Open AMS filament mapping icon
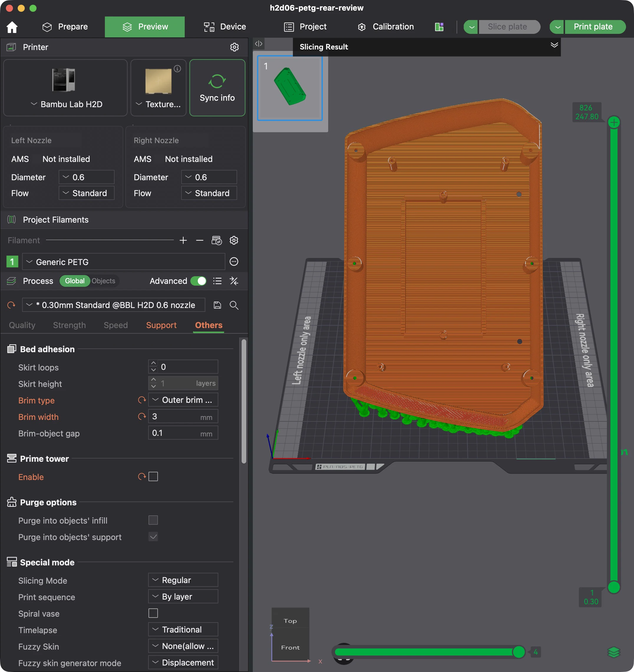Viewport: 634px width, 672px height. coord(217,240)
